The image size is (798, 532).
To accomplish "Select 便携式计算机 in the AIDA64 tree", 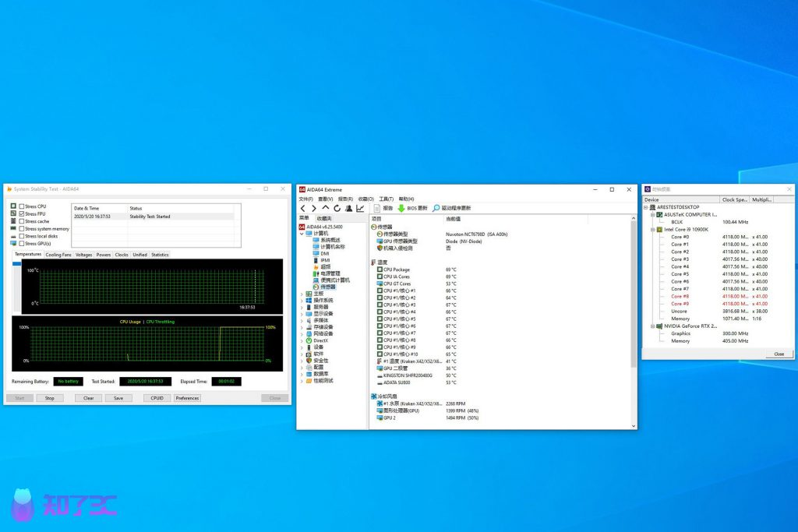I will [x=331, y=280].
